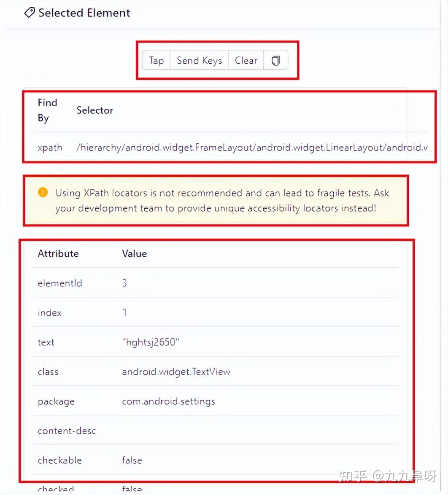
Task: Click the xpath Find By cell
Action: pyautogui.click(x=50, y=148)
